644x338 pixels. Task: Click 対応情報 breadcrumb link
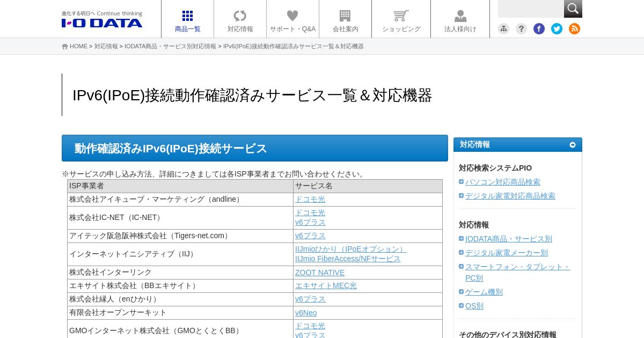(106, 47)
